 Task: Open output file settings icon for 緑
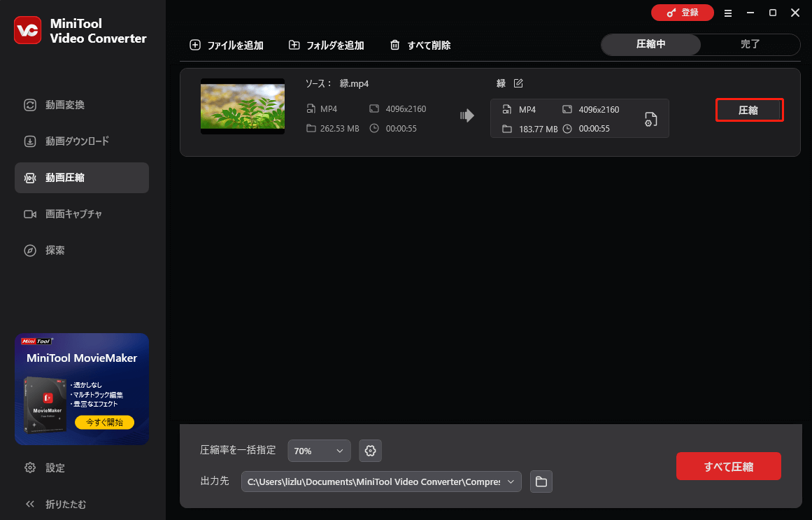coord(650,119)
